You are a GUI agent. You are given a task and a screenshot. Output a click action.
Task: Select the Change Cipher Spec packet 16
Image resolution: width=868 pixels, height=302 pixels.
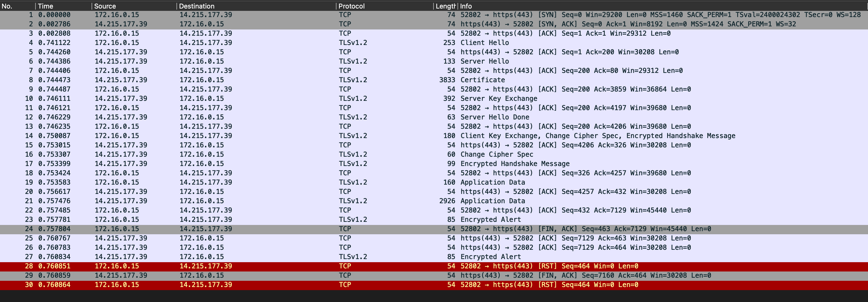(x=497, y=155)
